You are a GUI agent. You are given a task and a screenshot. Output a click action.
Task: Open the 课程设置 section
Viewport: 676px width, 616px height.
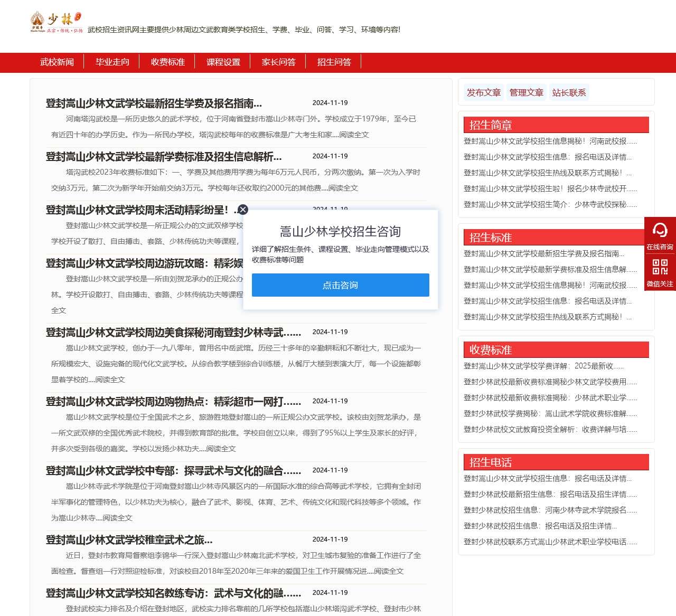click(223, 62)
